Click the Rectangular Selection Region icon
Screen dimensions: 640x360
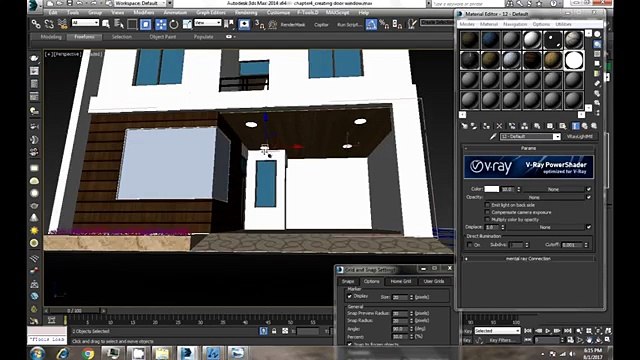pyautogui.click(x=132, y=24)
